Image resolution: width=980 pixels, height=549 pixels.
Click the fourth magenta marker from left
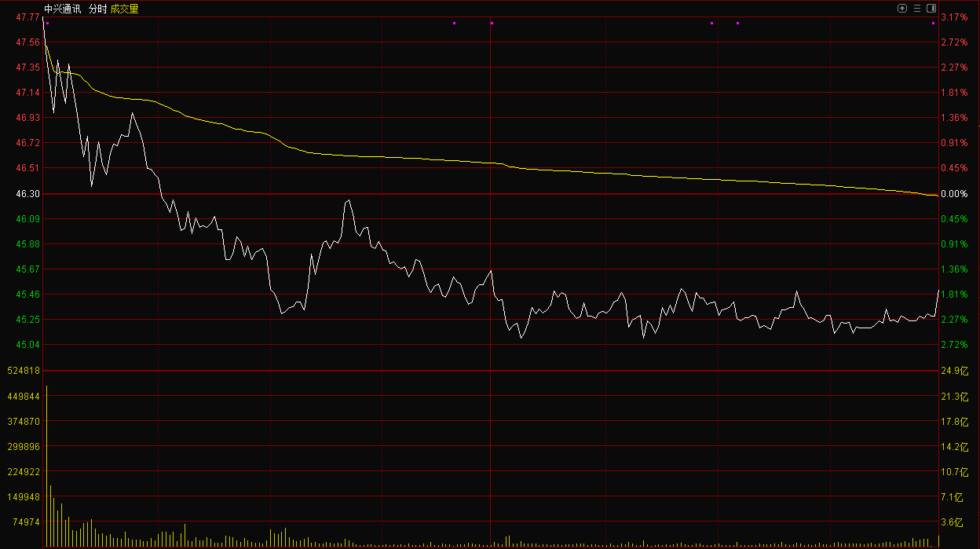click(711, 24)
